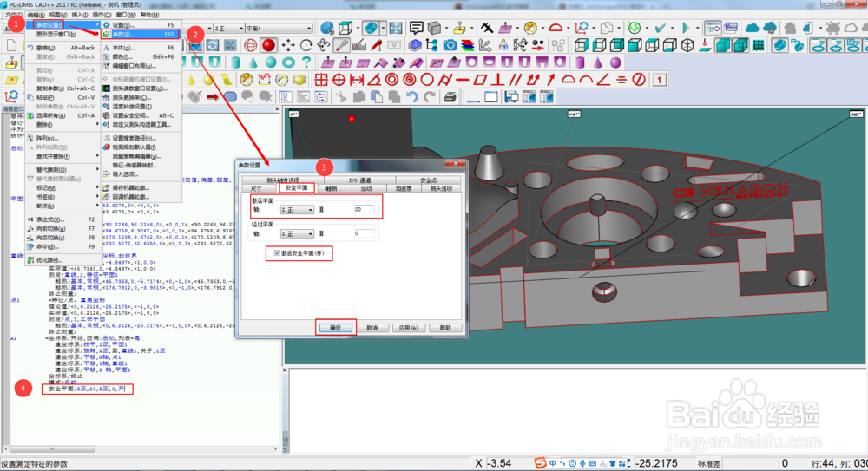
Task: Click the solid teal shaded cube icon
Action: coord(723,45)
